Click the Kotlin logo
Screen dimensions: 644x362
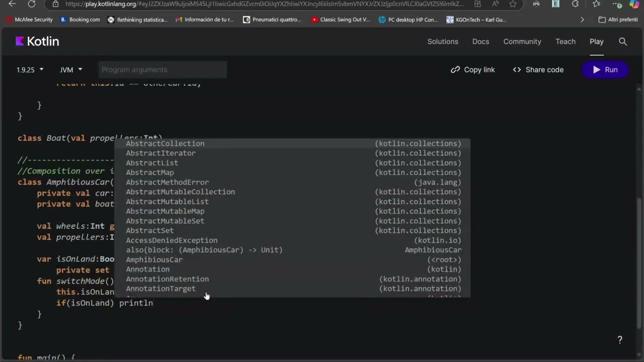[37, 42]
